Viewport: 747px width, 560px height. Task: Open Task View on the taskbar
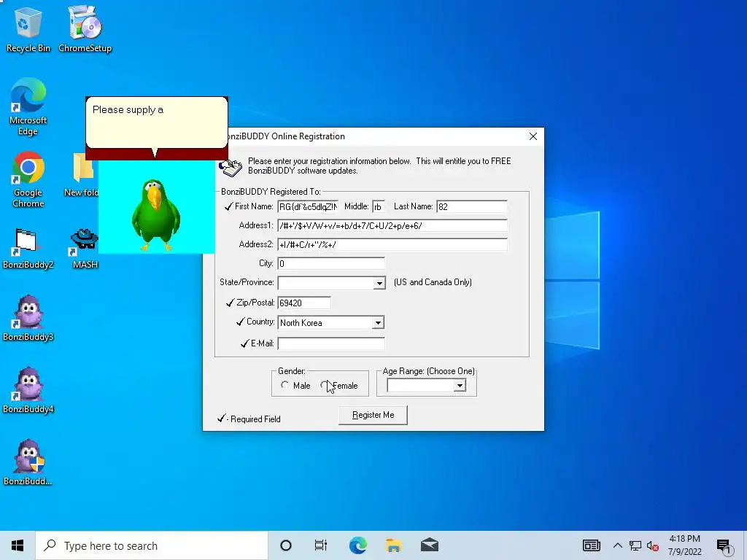pos(321,545)
